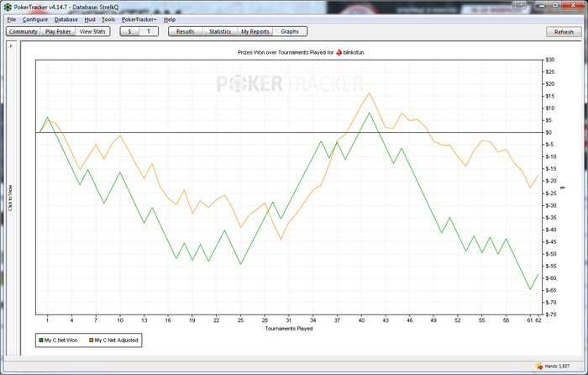
Task: Open the Graphs view
Action: tap(290, 32)
